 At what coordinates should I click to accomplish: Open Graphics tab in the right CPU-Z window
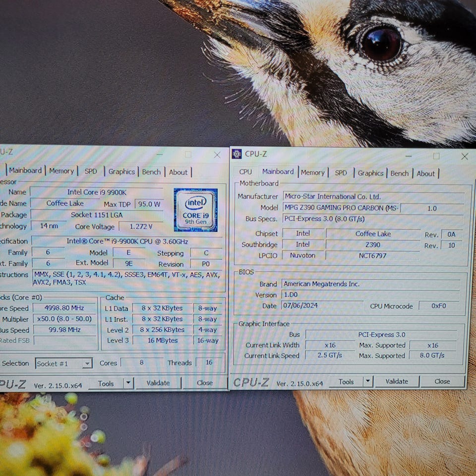pyautogui.click(x=370, y=174)
